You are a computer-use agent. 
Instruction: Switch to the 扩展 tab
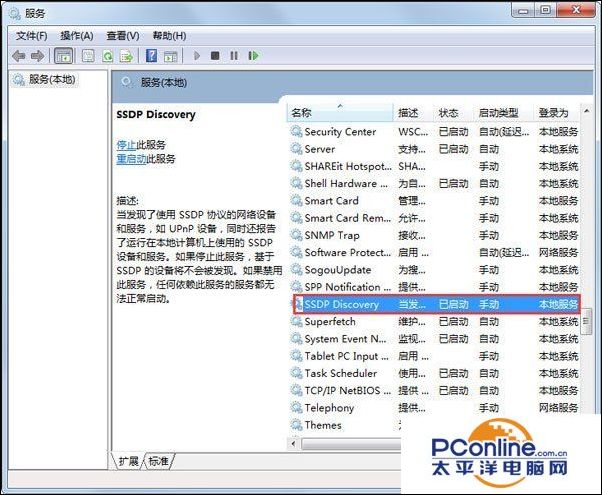128,461
